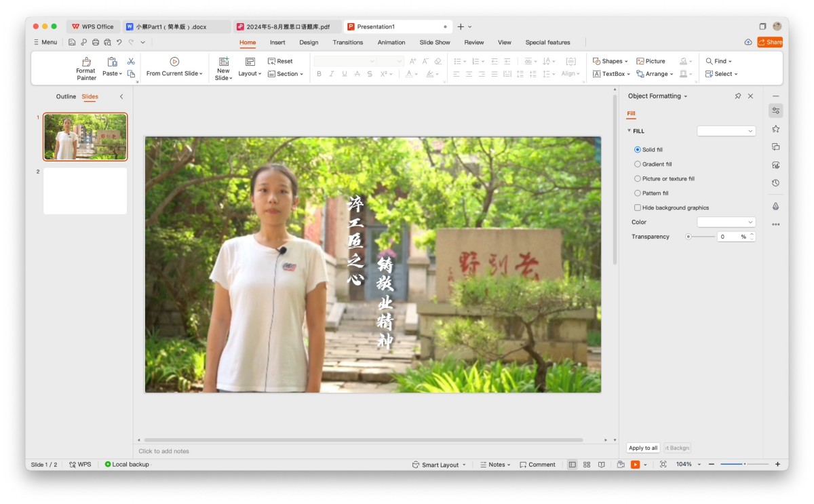Open the Layout dropdown

[x=250, y=73]
